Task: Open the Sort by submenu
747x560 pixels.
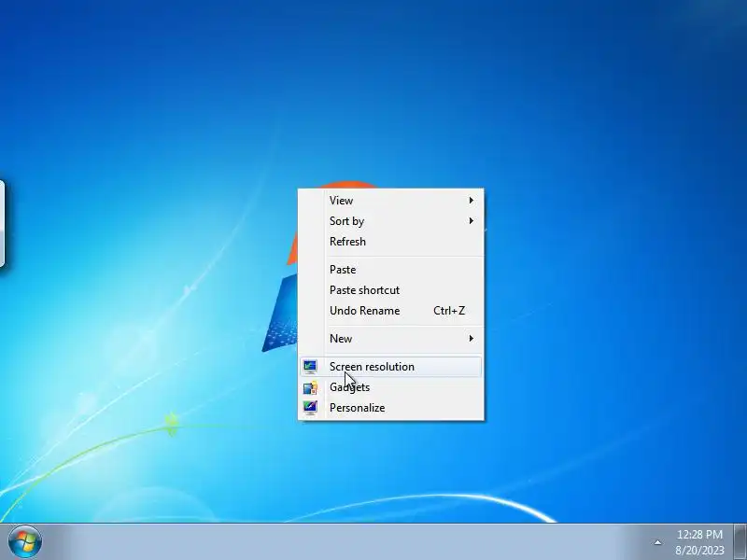Action: (x=390, y=221)
